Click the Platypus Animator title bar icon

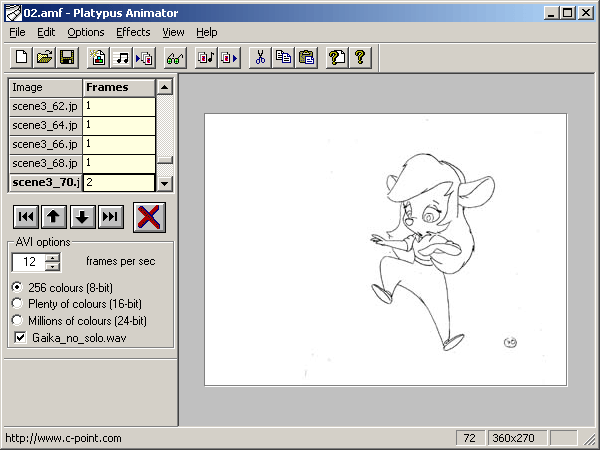(x=13, y=13)
